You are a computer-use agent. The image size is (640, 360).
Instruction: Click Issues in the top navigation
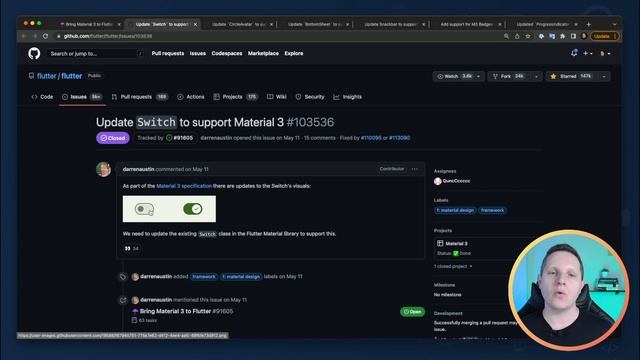198,53
